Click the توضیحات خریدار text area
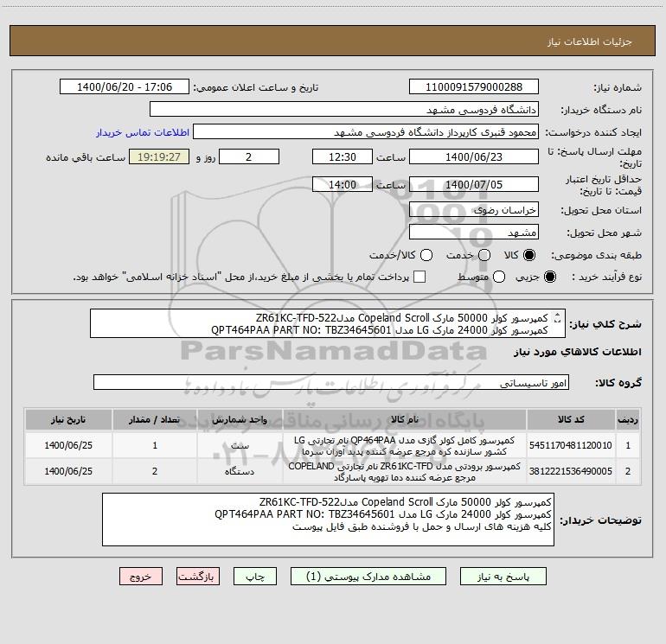Viewport: 666px width, 644px height. (x=328, y=520)
